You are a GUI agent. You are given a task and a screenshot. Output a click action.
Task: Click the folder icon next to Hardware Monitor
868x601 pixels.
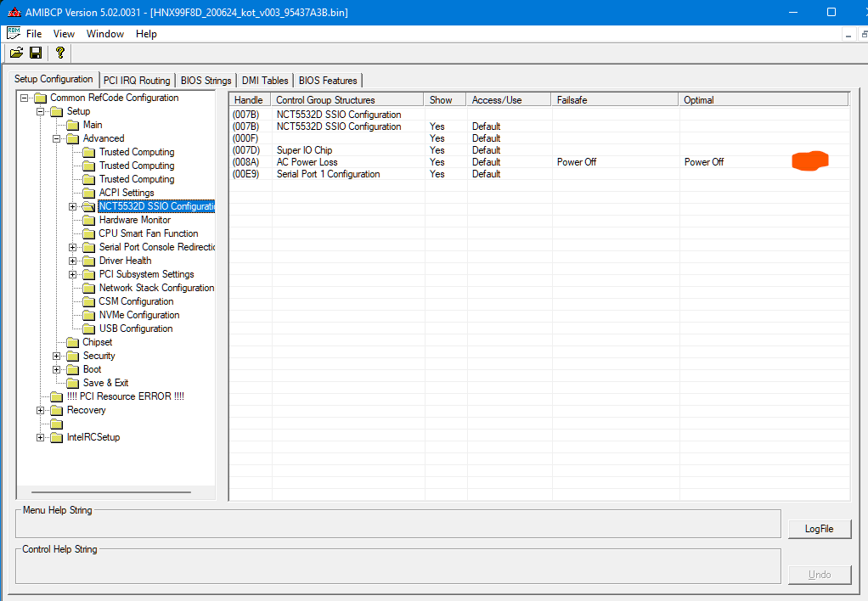[x=88, y=220]
